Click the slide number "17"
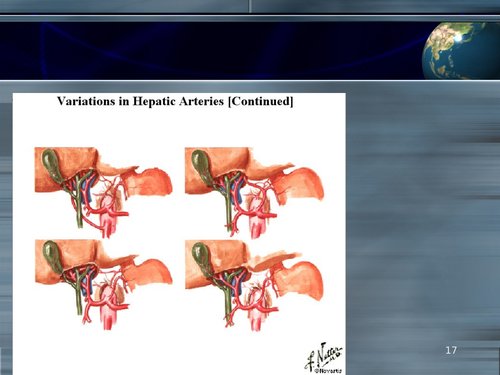Viewport: 500px width, 375px height. [x=451, y=350]
